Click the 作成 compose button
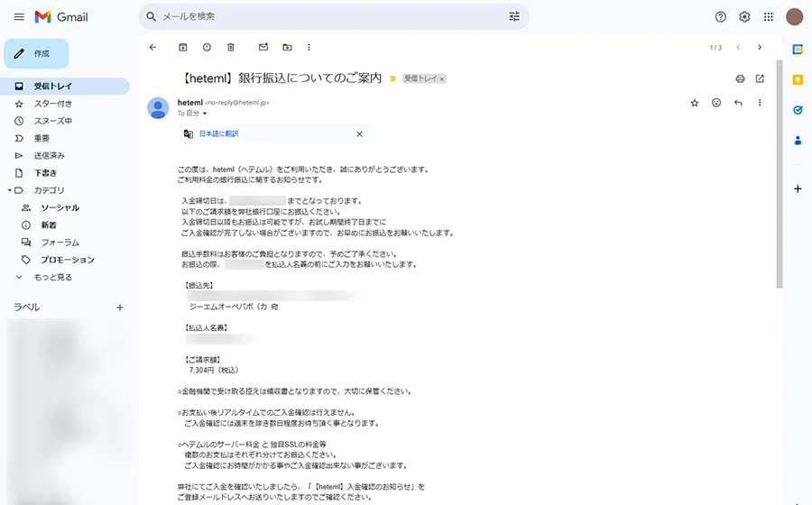 (36, 54)
